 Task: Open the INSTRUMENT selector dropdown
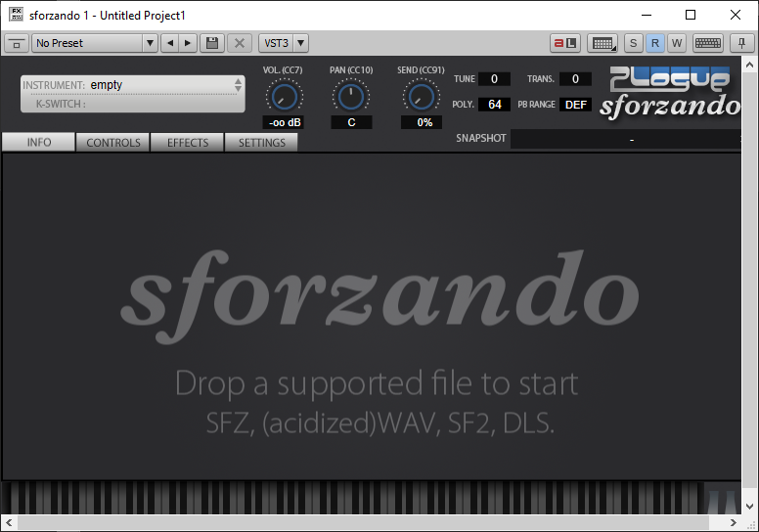(132, 85)
